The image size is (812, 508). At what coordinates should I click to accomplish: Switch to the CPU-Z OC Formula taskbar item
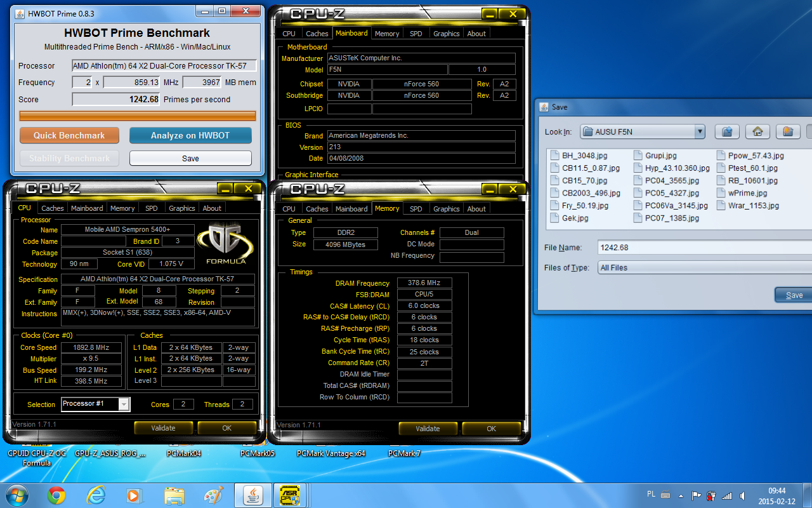291,495
